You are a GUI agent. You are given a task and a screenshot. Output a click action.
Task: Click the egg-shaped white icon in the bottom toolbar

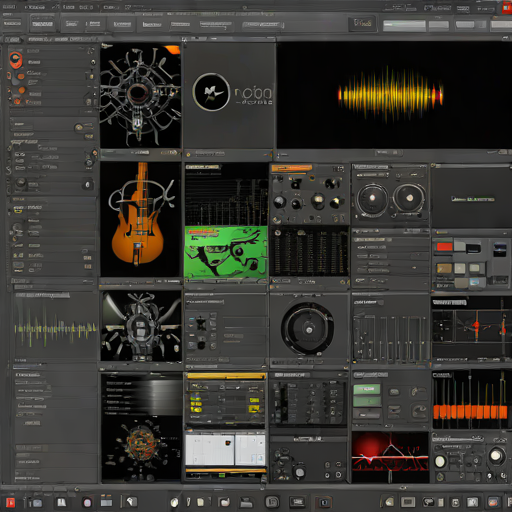[174, 502]
